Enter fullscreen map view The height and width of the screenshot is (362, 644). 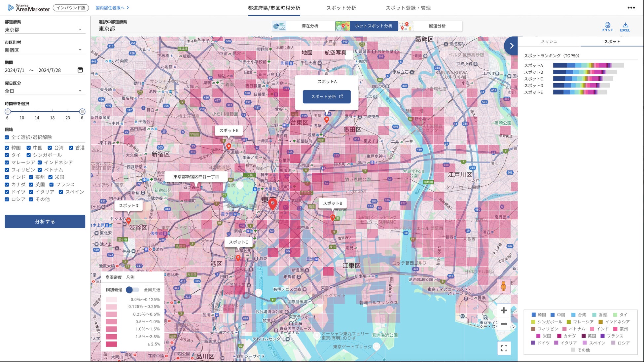click(x=504, y=348)
